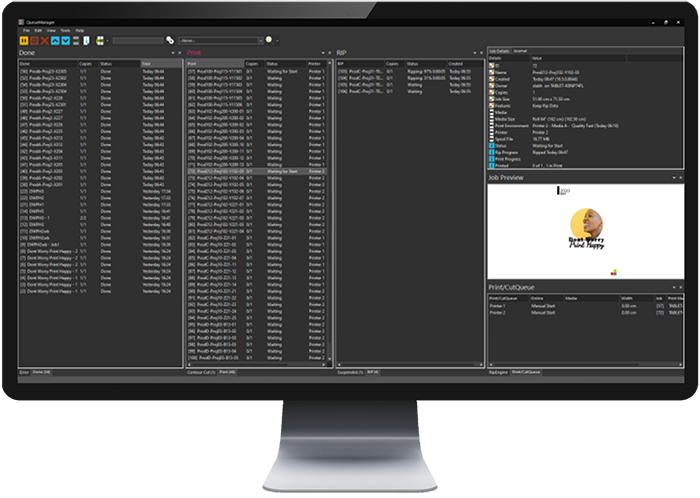The width and height of the screenshot is (700, 498).
Task: Expand the Done panel options arrow
Action: pyautogui.click(x=174, y=52)
